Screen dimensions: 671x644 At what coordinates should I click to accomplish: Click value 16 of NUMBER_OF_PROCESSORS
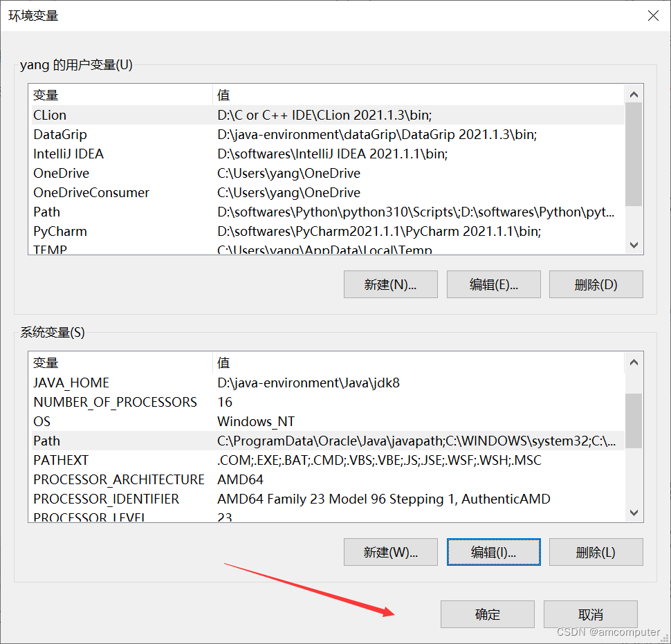pos(225,402)
